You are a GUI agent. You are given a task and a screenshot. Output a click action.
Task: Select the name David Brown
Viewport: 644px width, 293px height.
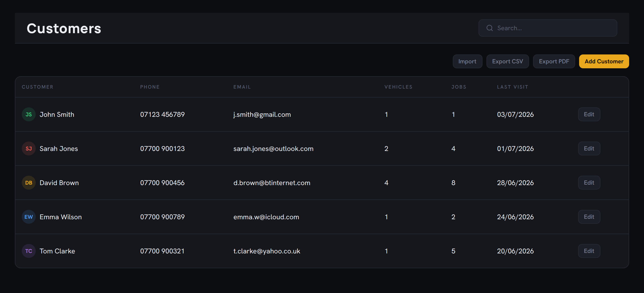(x=59, y=183)
